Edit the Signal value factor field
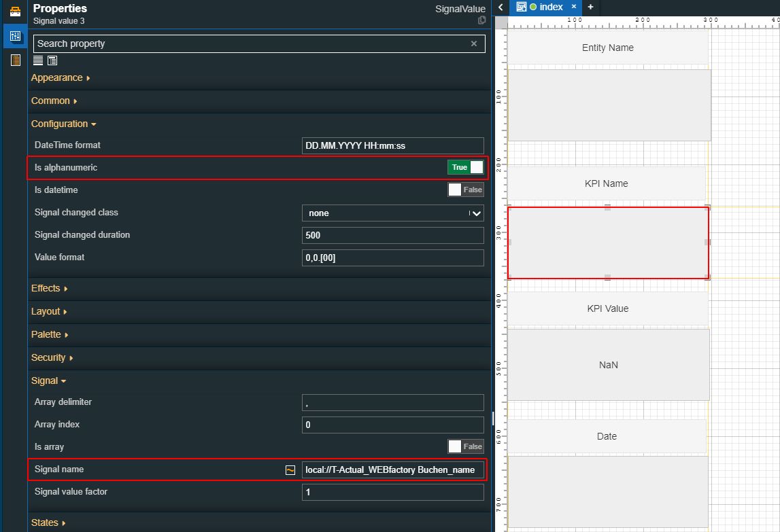Screen dimensions: 780x532 click(x=392, y=492)
